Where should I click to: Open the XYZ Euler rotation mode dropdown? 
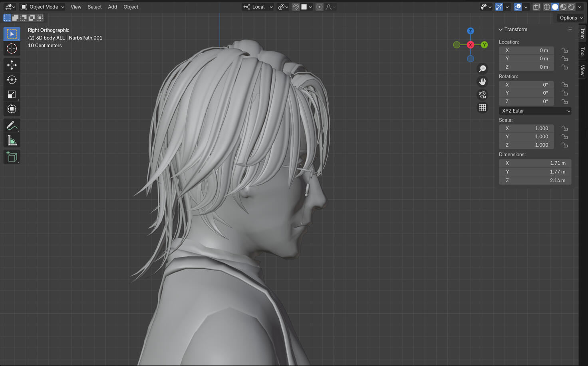(535, 111)
